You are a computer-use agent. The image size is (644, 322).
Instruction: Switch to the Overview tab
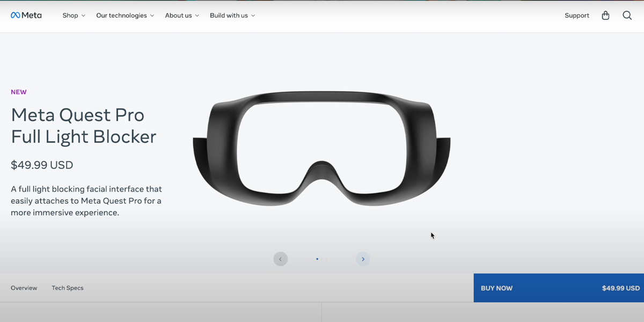click(24, 288)
